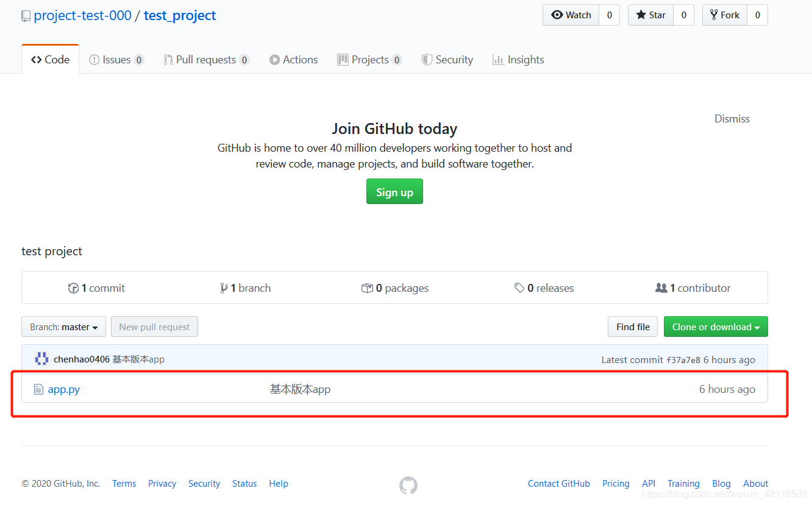Screen dimensions: 812x505
Task: Go to the Actions tab
Action: click(294, 60)
